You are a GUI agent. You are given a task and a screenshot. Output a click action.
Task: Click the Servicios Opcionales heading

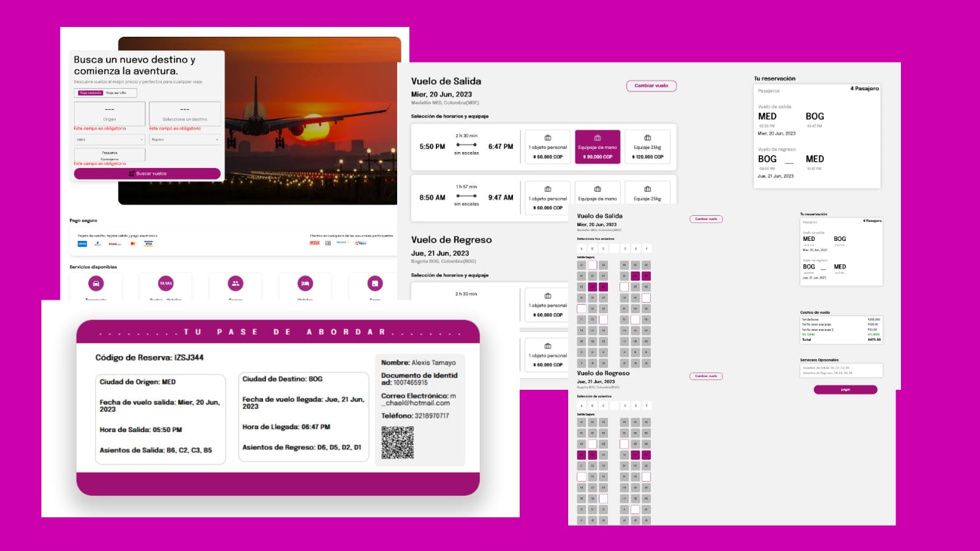[x=819, y=360]
